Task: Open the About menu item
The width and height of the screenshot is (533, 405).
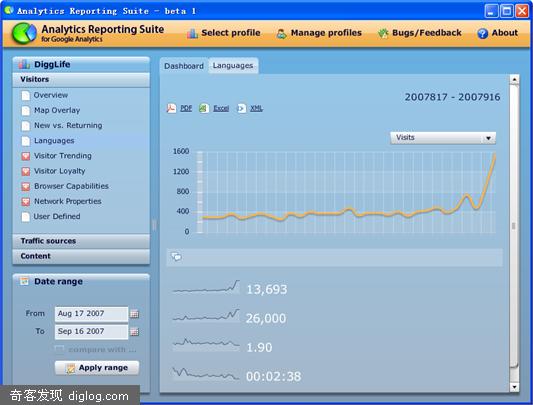Action: pos(498,33)
